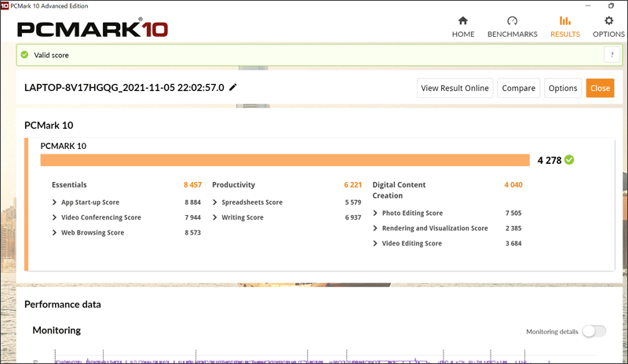628x364 pixels.
Task: Click the Valid score message text
Action: [51, 55]
